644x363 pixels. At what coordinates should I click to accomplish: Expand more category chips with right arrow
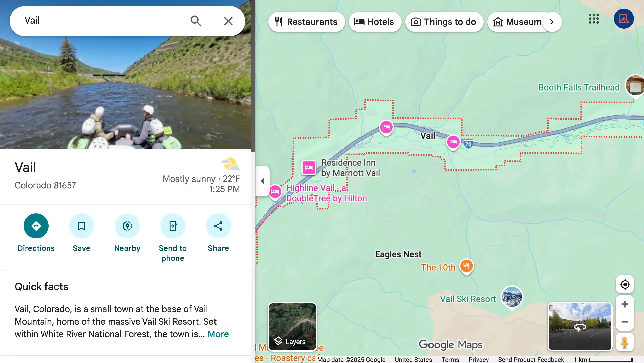pyautogui.click(x=552, y=22)
